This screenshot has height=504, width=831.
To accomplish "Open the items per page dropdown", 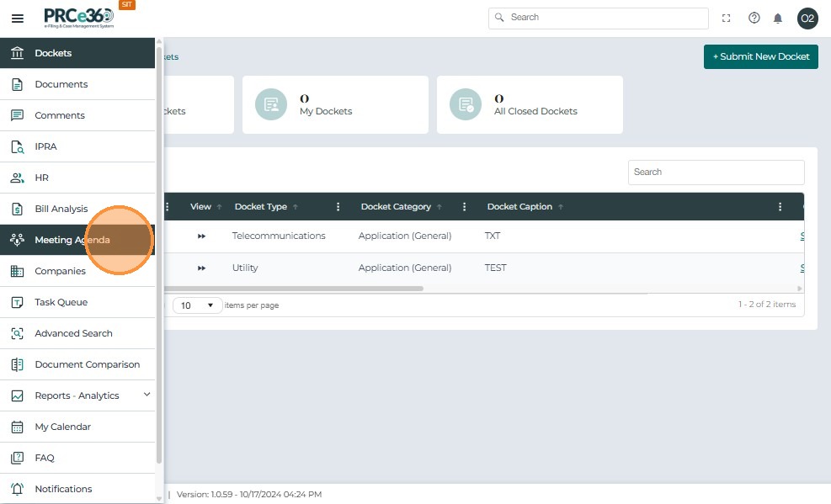I will (x=197, y=305).
